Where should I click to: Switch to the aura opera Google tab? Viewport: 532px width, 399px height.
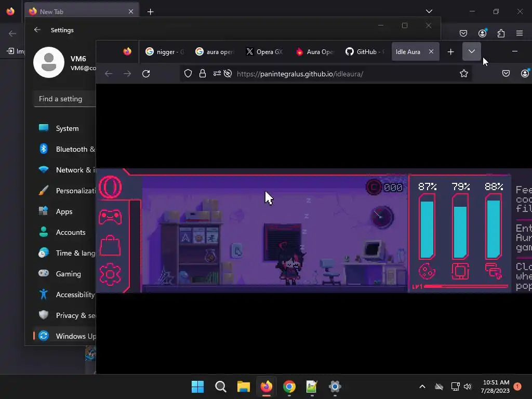coord(215,51)
